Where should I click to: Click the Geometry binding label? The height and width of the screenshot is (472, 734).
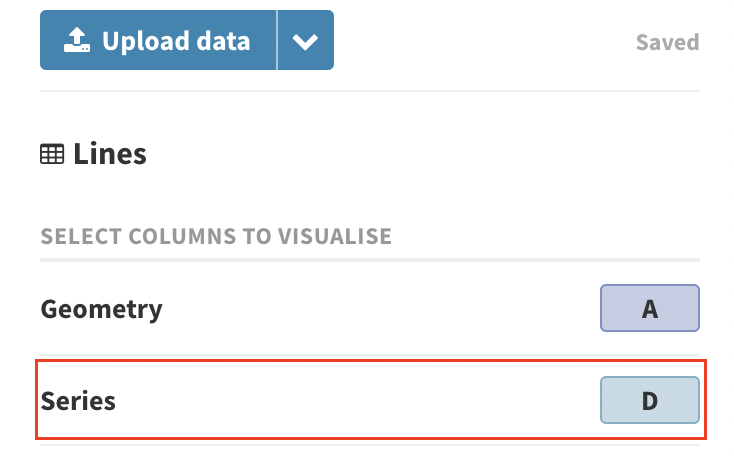tap(102, 310)
